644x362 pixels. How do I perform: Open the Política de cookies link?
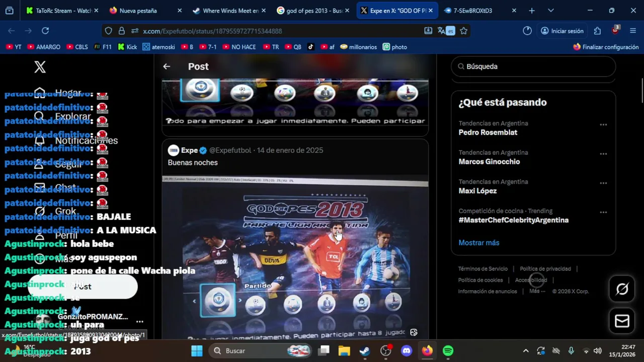(x=480, y=280)
